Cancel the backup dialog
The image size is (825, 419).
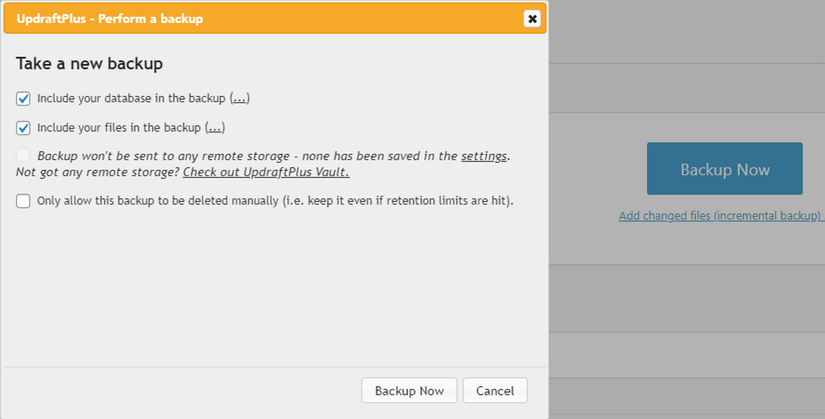tap(495, 391)
